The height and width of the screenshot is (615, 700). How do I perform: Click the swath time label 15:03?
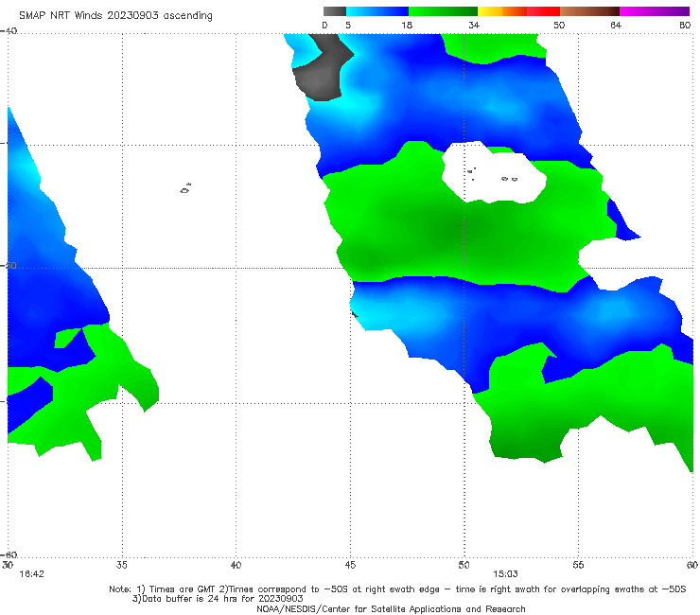[x=505, y=574]
